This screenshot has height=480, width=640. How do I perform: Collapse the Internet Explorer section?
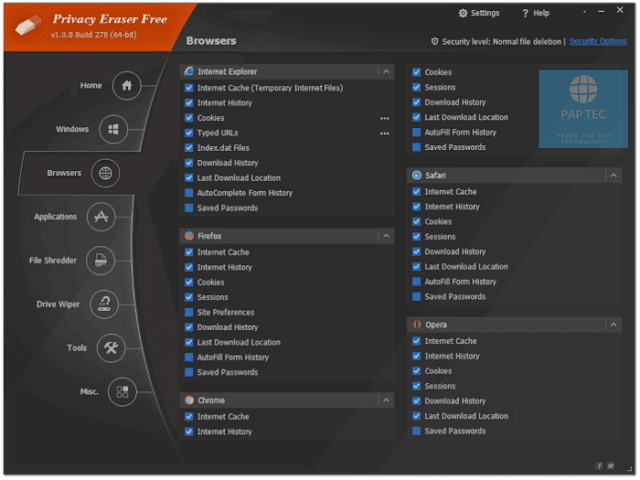coord(386,72)
